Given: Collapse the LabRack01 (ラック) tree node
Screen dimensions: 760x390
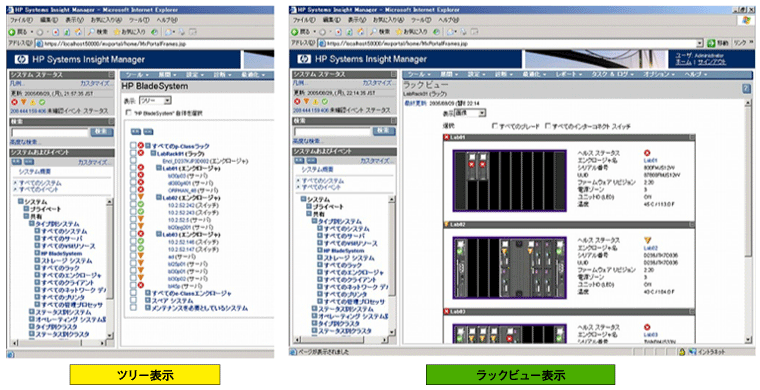Looking at the screenshot, I should coord(153,153).
